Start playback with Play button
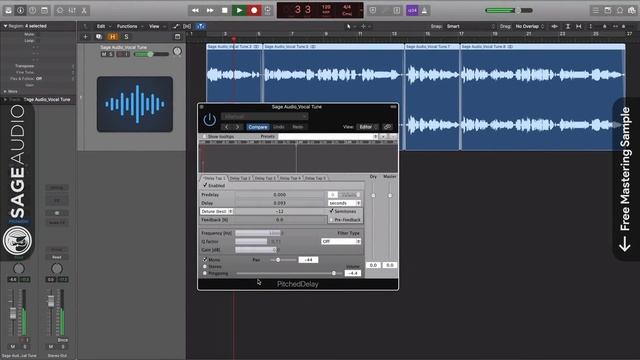 [x=239, y=10]
